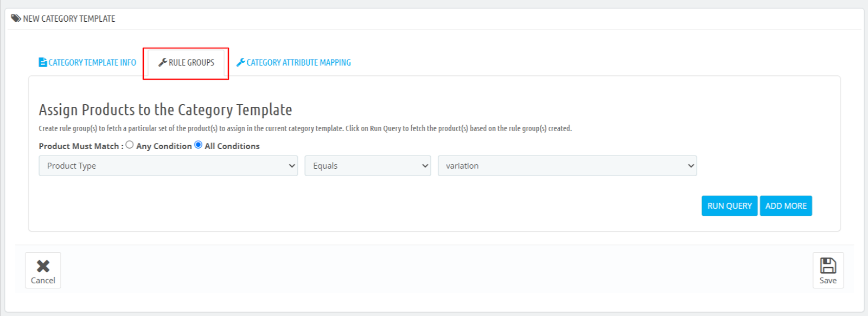Click the document icon on Category Template Info
The image size is (868, 316).
pyautogui.click(x=43, y=62)
